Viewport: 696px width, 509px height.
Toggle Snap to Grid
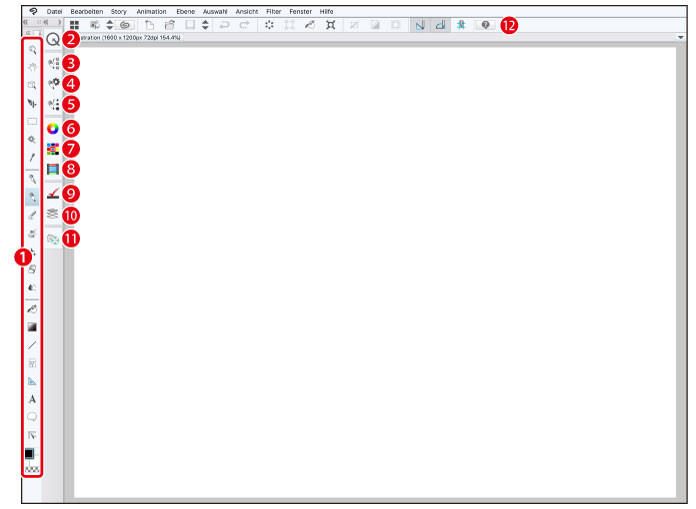[x=461, y=25]
